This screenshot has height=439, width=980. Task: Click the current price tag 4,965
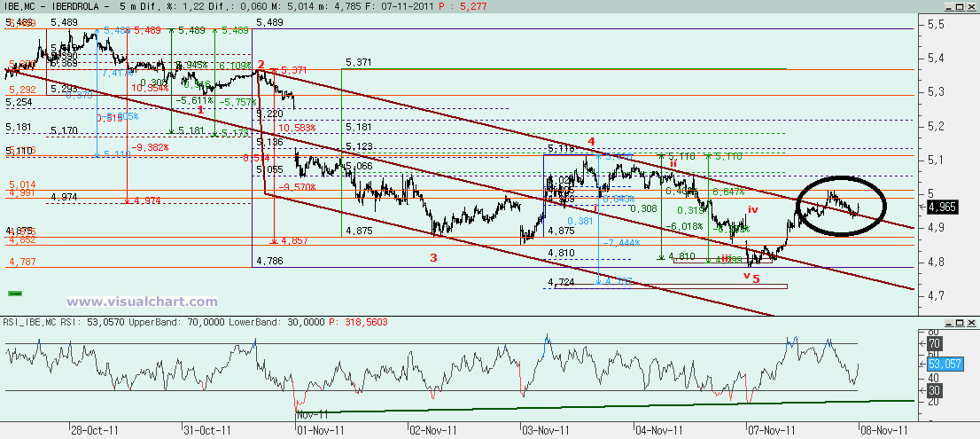click(942, 207)
